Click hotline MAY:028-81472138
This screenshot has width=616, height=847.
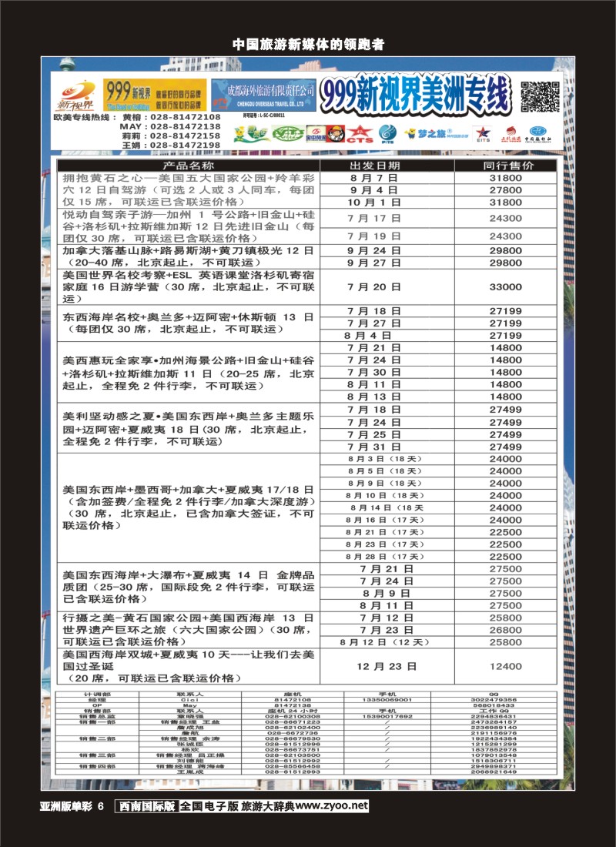(x=169, y=126)
